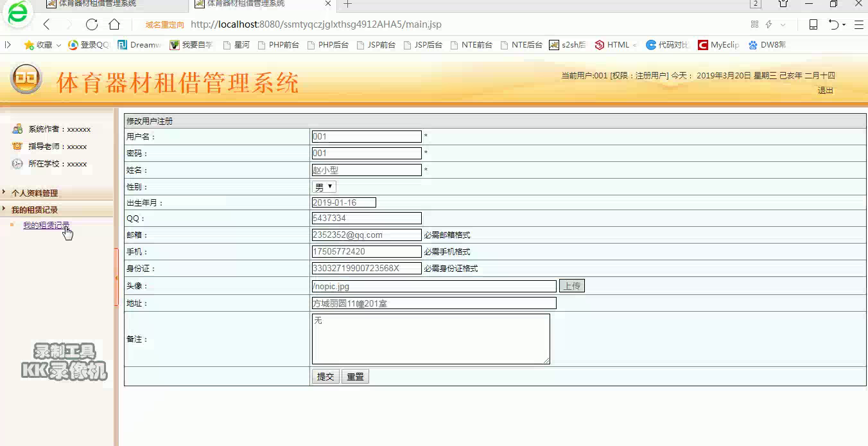868x446 pixels.
Task: Click the 身份证 ID input field
Action: 367,268
